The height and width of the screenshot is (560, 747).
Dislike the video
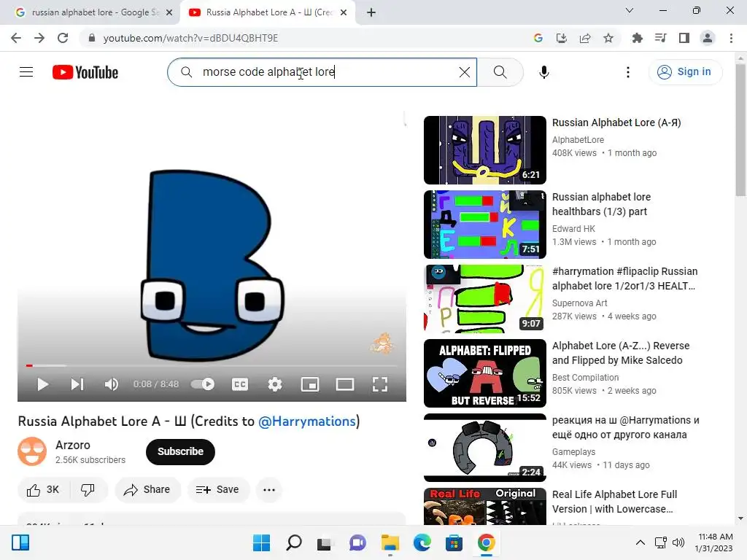(88, 489)
